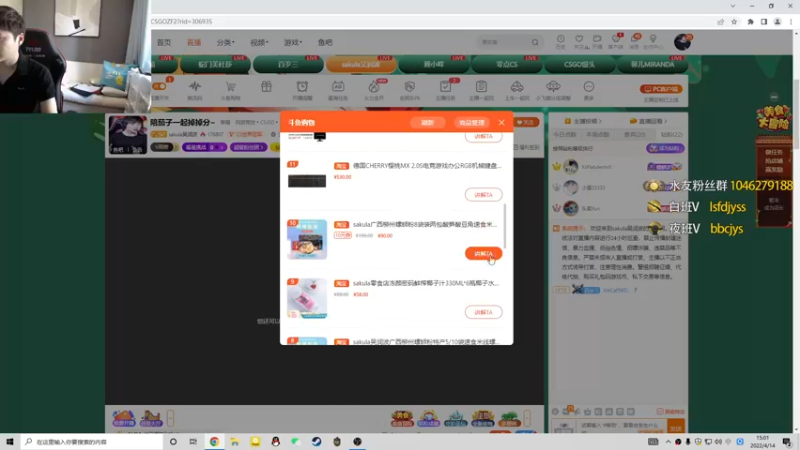Open the clipboard icon in streamer toolbar

(x=481, y=87)
